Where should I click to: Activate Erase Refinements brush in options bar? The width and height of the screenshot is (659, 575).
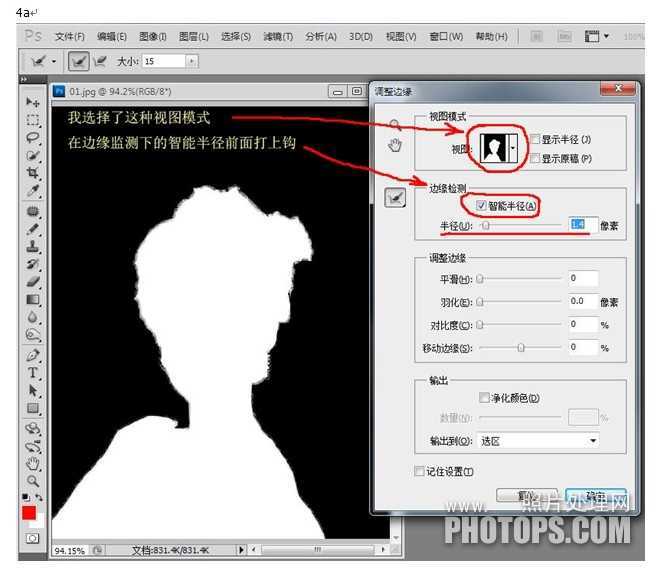pyautogui.click(x=100, y=61)
